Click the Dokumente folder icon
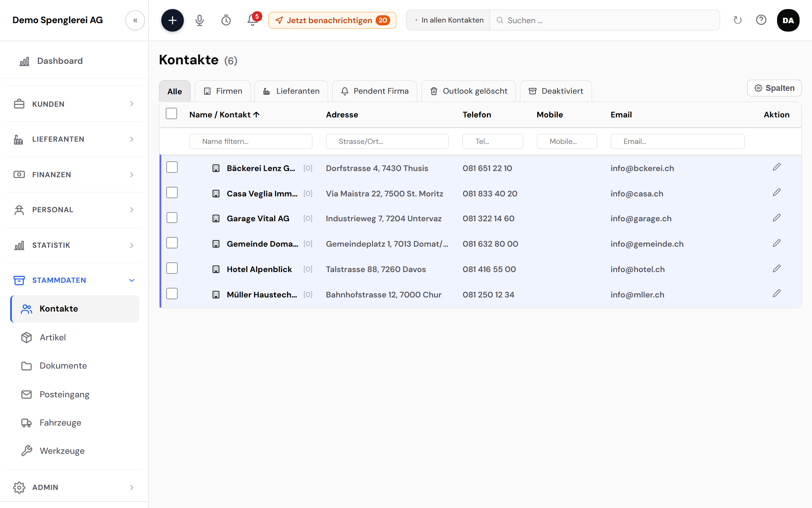Screen dimensions: 812x508 (x=27, y=366)
